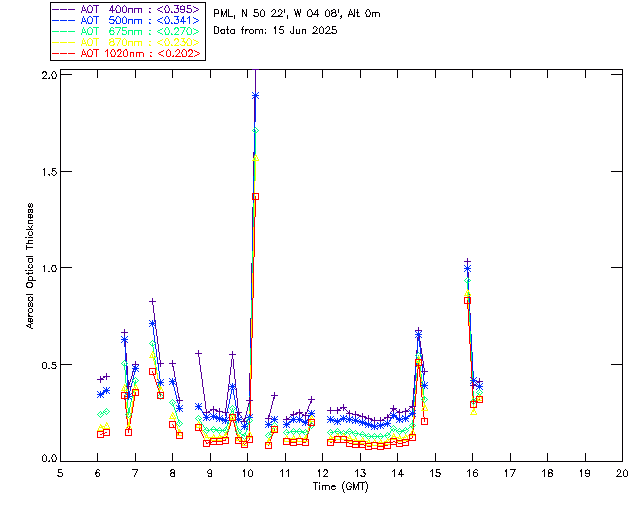640x512 pixels.
Task: Click the PML station location text
Action: click(x=297, y=14)
